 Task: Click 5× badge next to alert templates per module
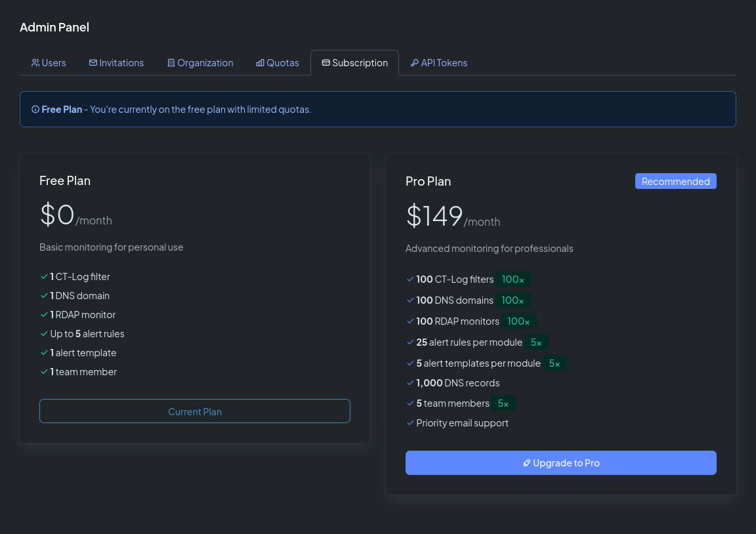pos(555,363)
